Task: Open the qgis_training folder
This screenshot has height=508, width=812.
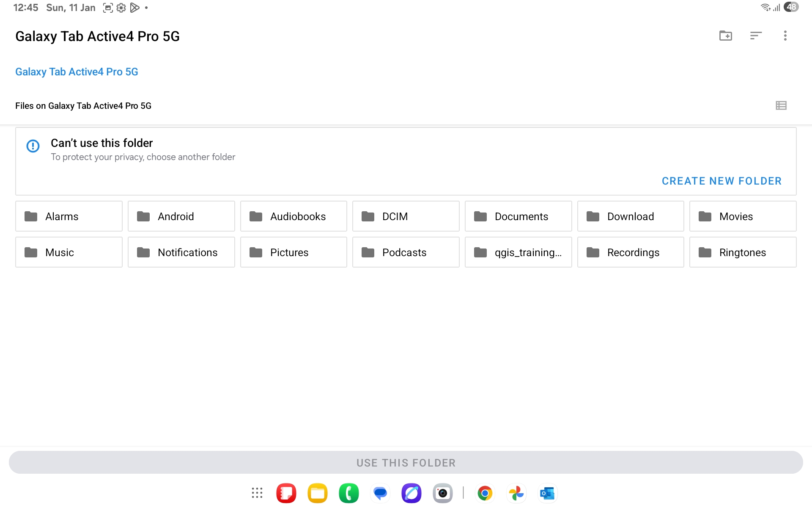Action: (x=518, y=252)
